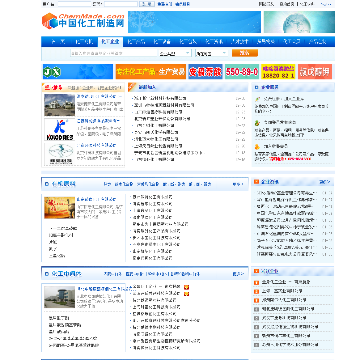Click the second orange rank badge in ranking list
360x360 pixels.
[x=256, y=291]
